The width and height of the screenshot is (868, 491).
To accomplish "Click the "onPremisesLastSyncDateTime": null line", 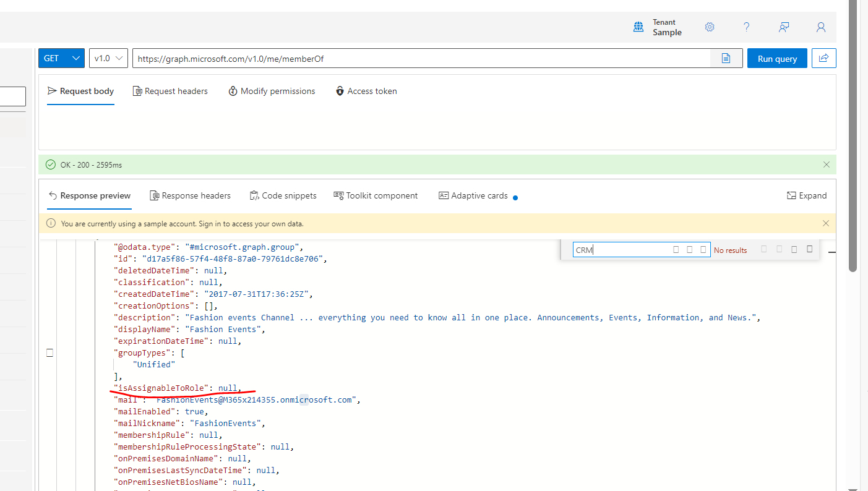I will point(196,470).
